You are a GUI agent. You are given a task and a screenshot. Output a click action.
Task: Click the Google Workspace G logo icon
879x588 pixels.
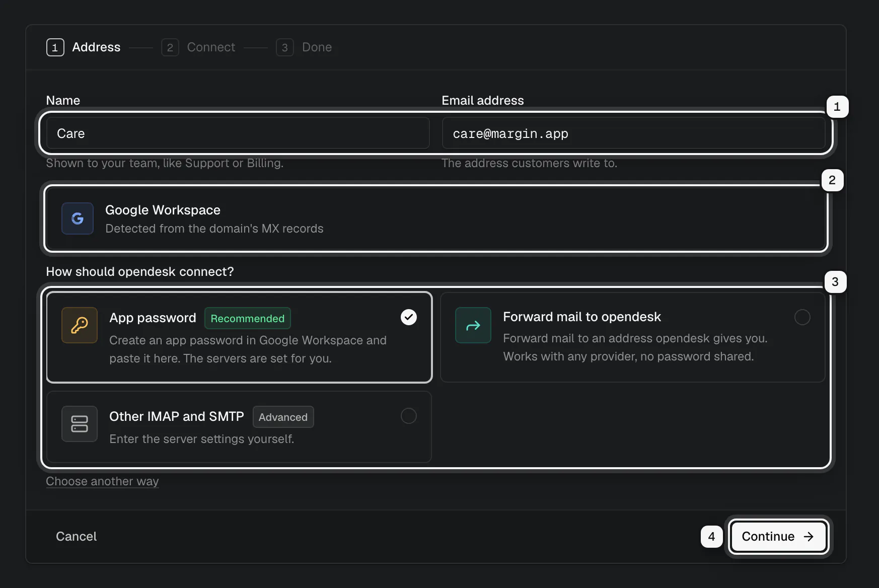tap(78, 218)
